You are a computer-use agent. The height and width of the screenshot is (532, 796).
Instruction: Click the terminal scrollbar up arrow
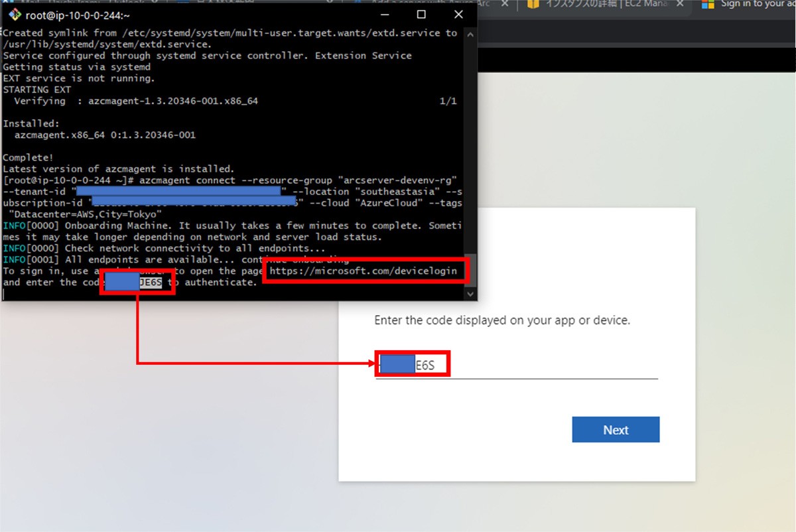coord(470,33)
